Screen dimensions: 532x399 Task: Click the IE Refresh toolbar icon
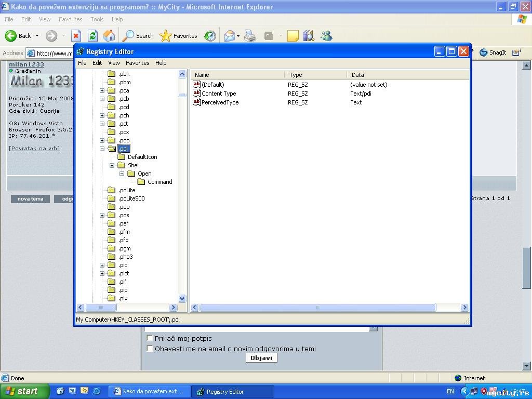pos(92,36)
